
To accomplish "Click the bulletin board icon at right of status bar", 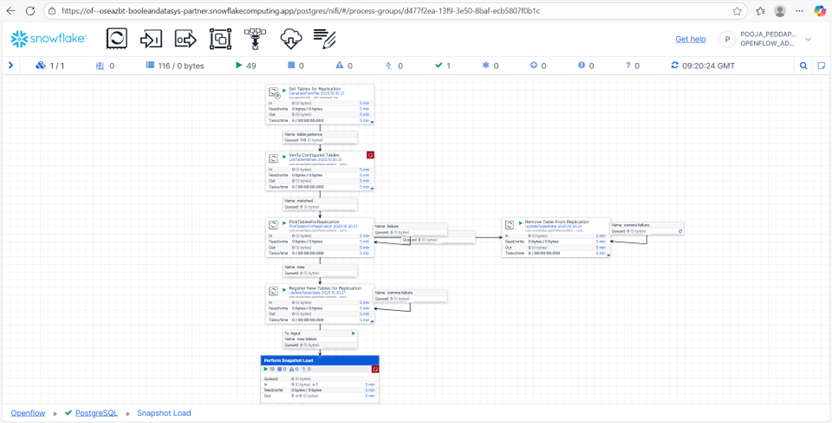I will click(821, 65).
